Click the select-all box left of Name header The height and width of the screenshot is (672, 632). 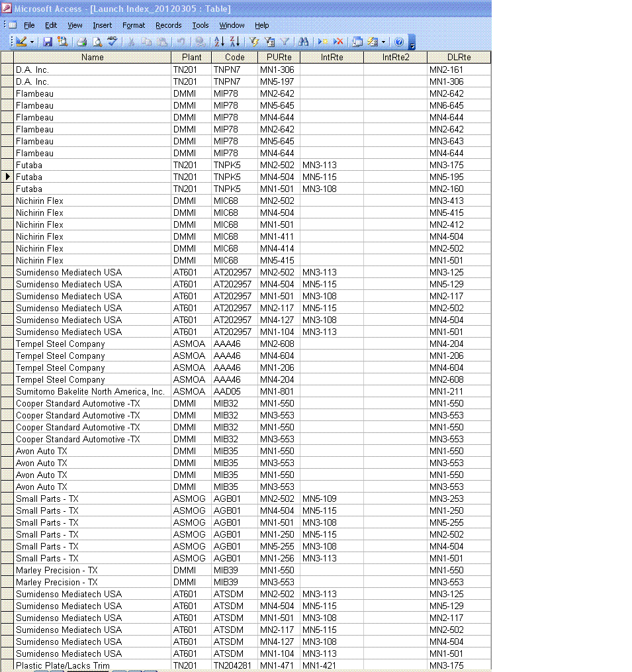pos(7,57)
